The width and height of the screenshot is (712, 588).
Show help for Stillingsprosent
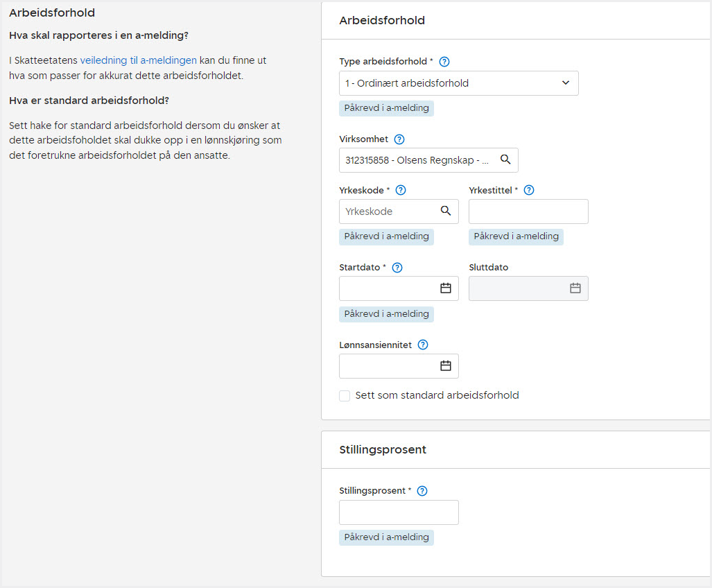click(x=422, y=491)
